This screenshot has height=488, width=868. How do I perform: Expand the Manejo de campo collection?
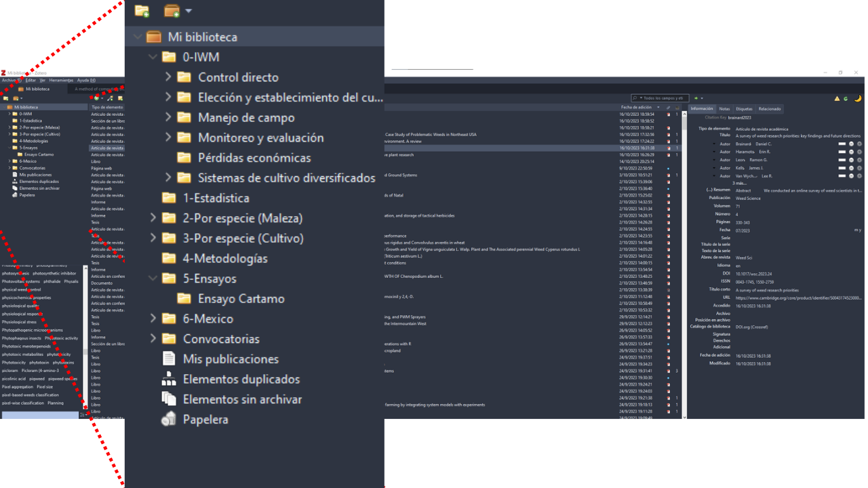coord(168,117)
